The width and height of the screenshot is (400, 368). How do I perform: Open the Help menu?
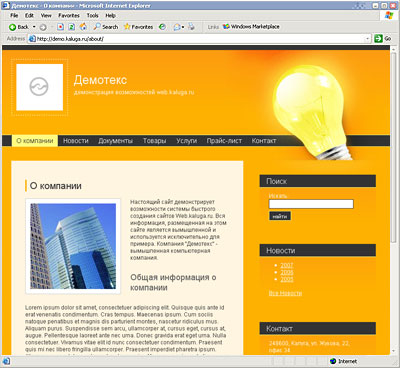point(110,15)
